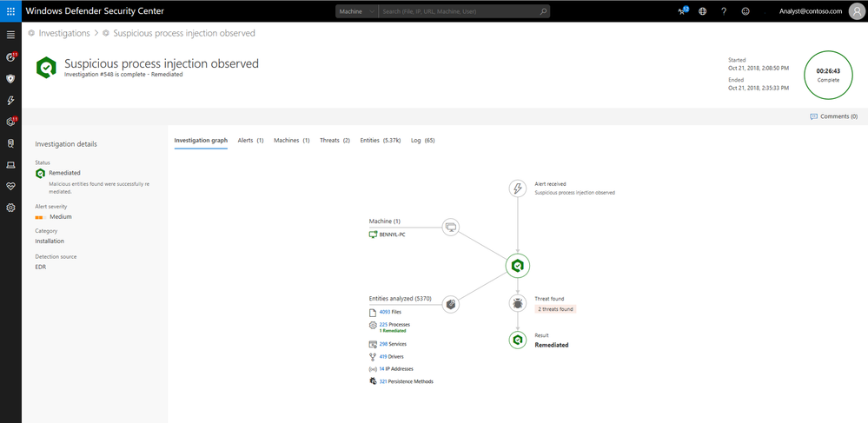The height and width of the screenshot is (423, 868).
Task: Click the Installation category value
Action: tap(50, 241)
